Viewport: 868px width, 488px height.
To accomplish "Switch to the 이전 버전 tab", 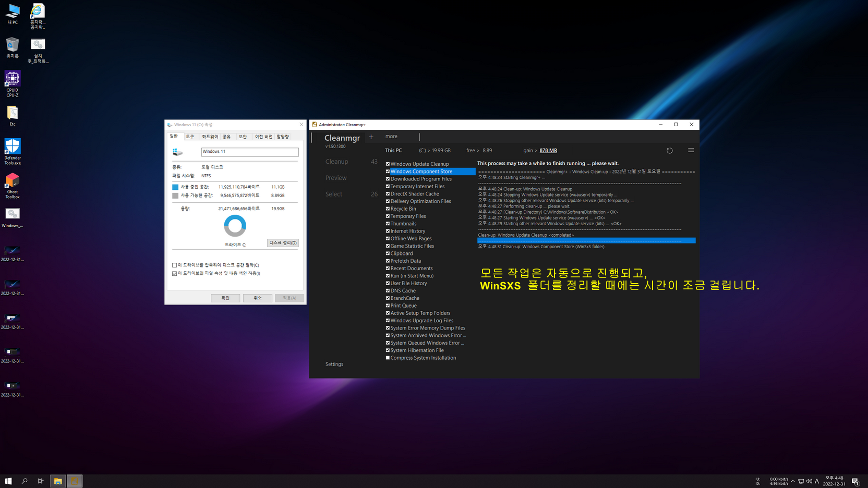I will [263, 137].
